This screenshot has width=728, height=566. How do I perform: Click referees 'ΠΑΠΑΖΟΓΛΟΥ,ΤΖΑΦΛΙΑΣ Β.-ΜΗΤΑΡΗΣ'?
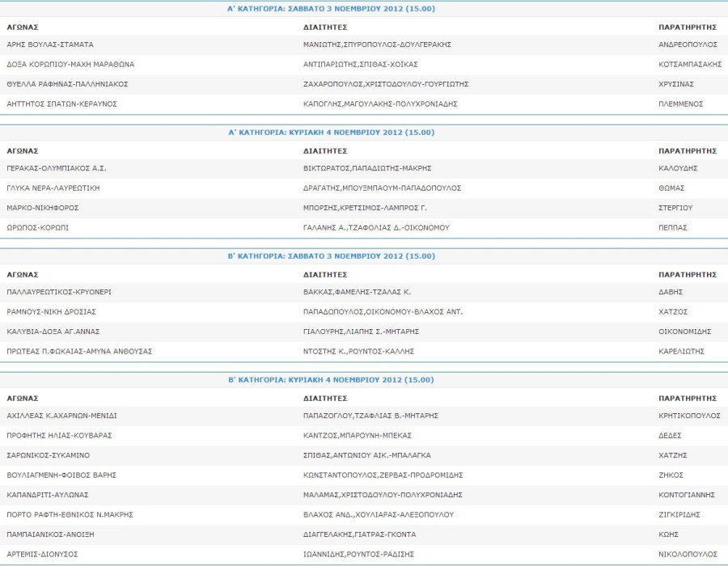coord(371,416)
